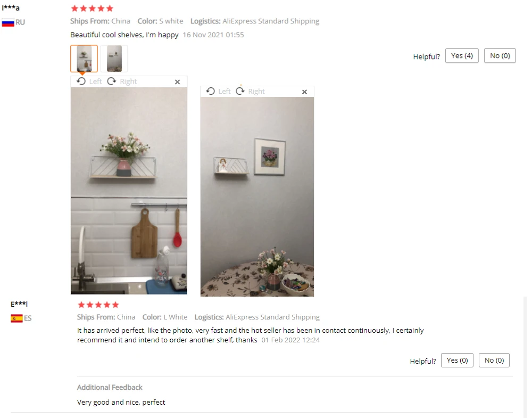This screenshot has width=532, height=418.
Task: Vote No (0) on Spanish review
Action: [x=494, y=360]
